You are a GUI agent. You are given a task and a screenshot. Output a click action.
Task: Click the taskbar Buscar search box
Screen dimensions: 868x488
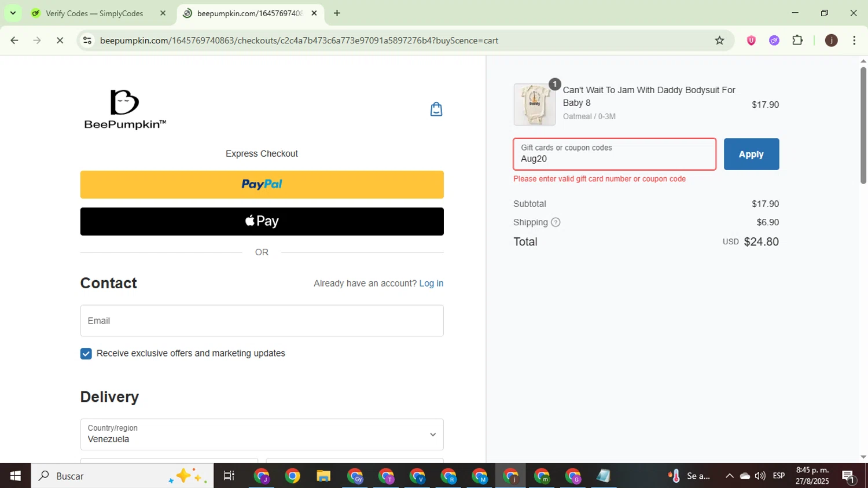point(122,476)
